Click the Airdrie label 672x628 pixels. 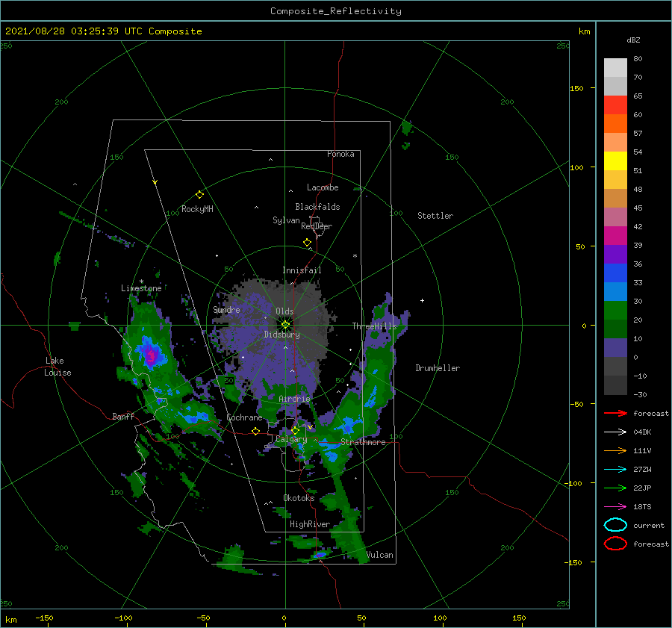pos(294,399)
